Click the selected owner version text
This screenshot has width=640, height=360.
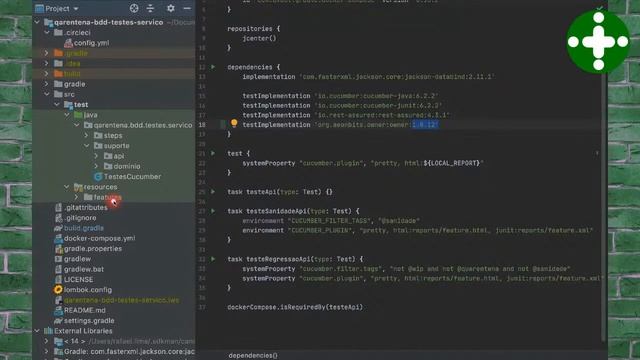pos(425,124)
